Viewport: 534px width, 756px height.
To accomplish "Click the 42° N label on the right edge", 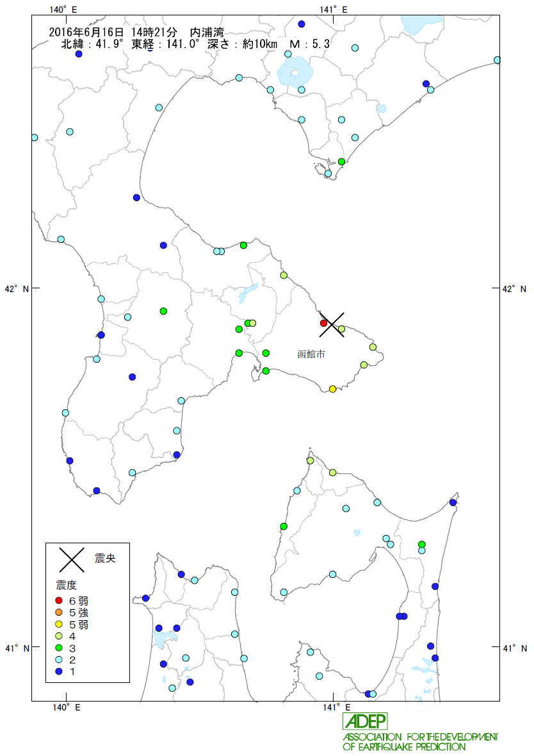I will pyautogui.click(x=514, y=289).
